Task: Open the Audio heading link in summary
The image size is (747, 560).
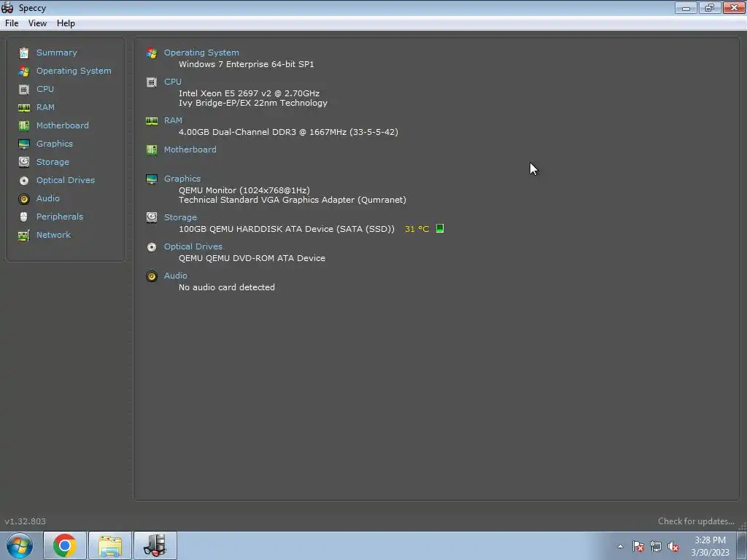Action: coord(175,276)
